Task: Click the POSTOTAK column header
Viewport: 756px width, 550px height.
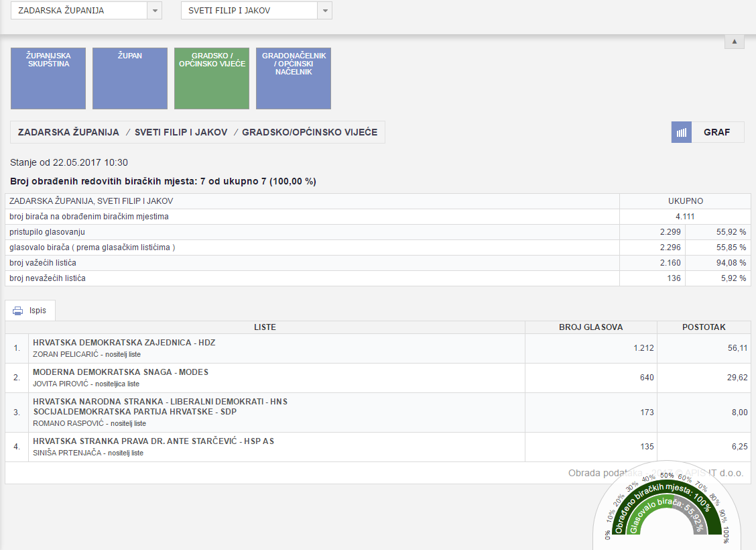Action: (704, 327)
